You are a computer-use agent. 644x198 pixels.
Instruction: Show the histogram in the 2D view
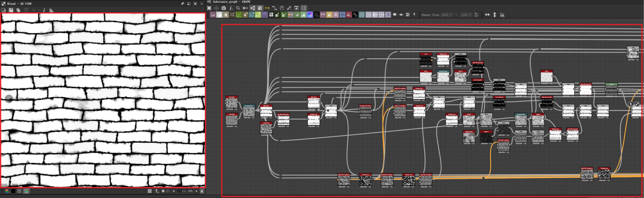[x=51, y=10]
